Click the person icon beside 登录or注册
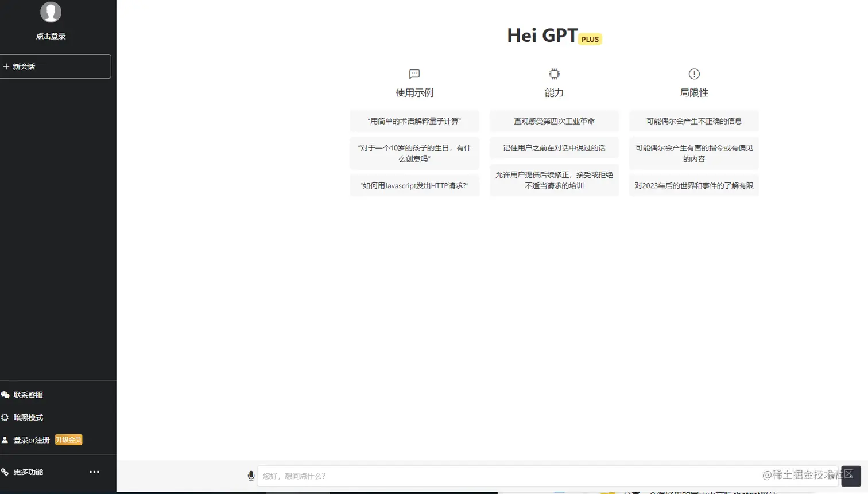The height and width of the screenshot is (494, 868). click(x=5, y=440)
